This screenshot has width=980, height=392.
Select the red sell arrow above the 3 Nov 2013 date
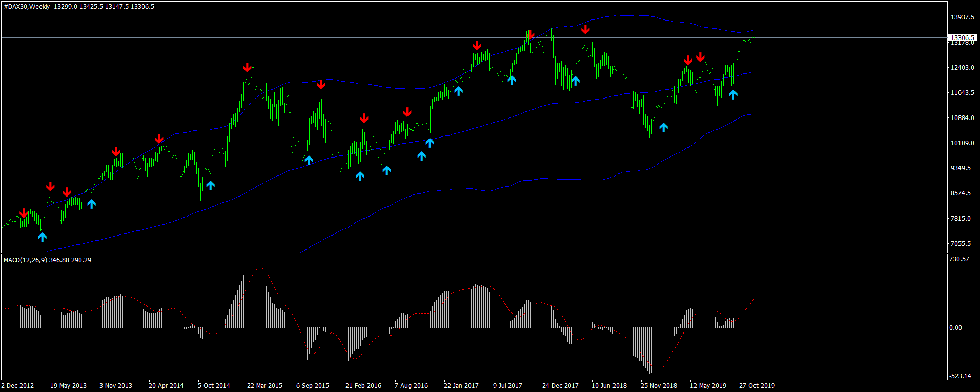click(116, 151)
